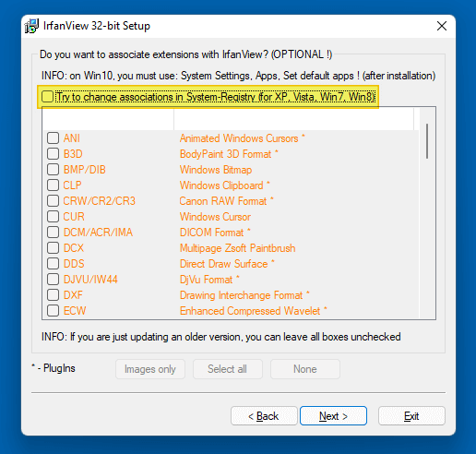Tick the ECW checkbox

tap(53, 311)
